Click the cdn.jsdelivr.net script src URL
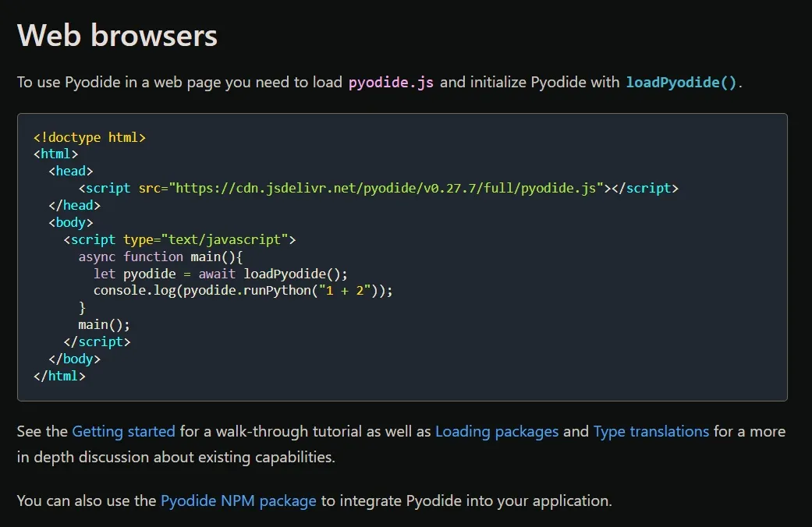This screenshot has height=527, width=812. pos(386,188)
